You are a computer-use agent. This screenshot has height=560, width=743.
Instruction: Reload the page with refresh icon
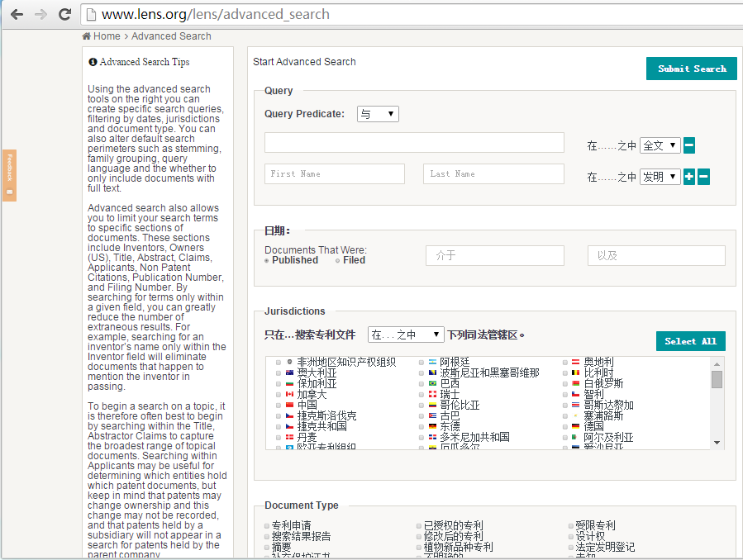click(64, 15)
